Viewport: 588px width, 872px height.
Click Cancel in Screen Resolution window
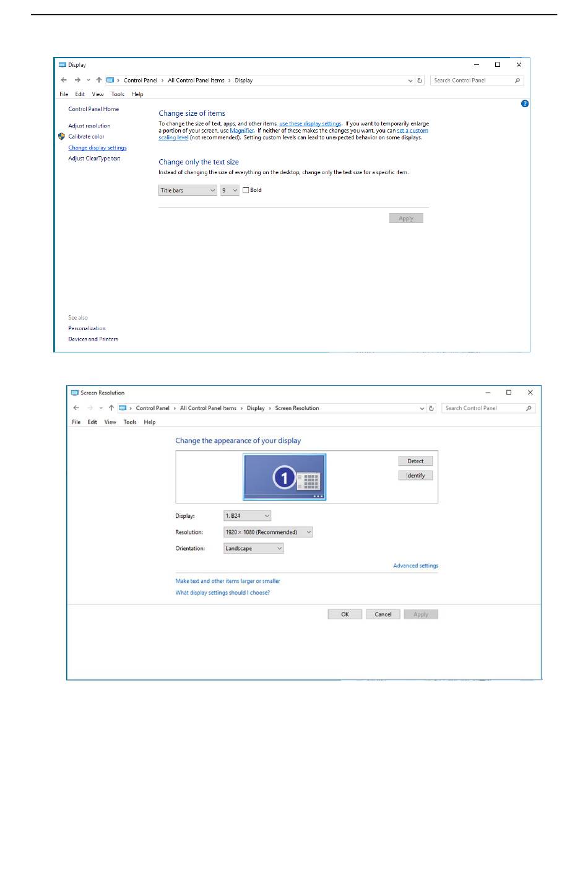click(383, 614)
